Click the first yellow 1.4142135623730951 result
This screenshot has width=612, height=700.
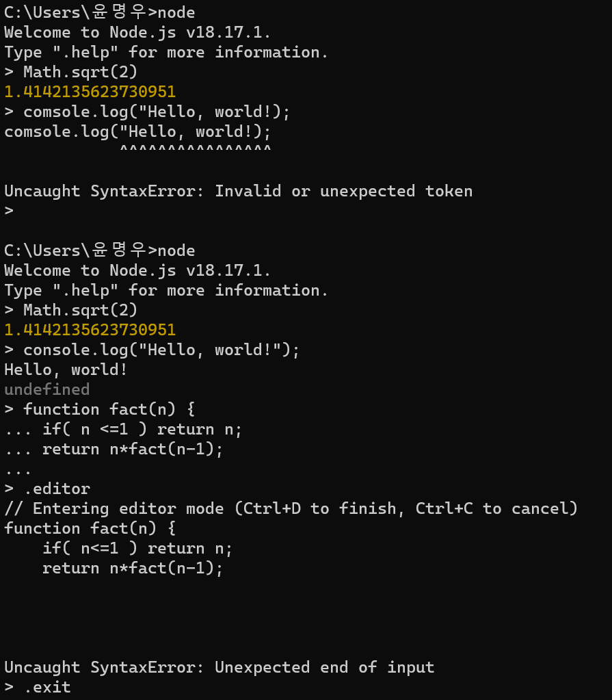(x=90, y=92)
